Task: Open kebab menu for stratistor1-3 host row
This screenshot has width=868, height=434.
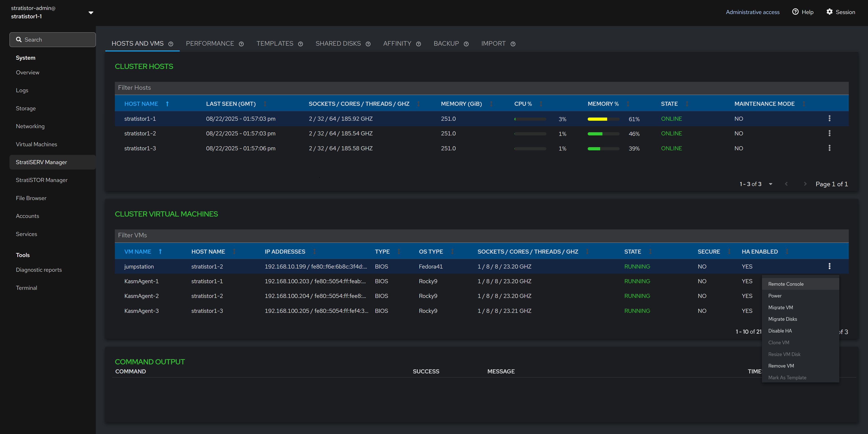Action: (829, 148)
